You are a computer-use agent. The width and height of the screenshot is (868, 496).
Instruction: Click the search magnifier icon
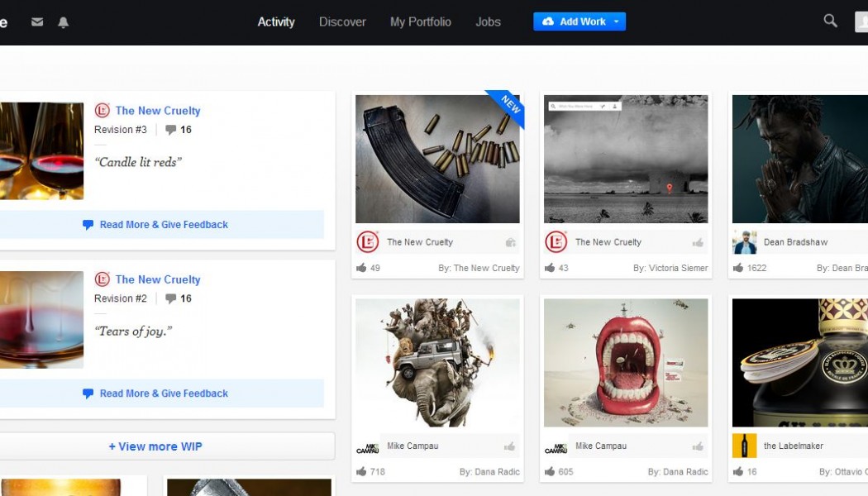[x=830, y=21]
